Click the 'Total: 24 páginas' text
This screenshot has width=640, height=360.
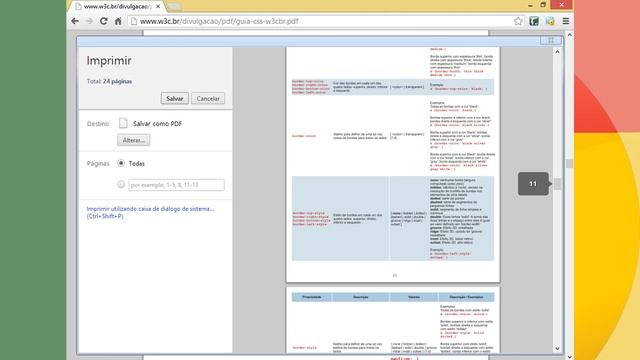click(x=109, y=81)
